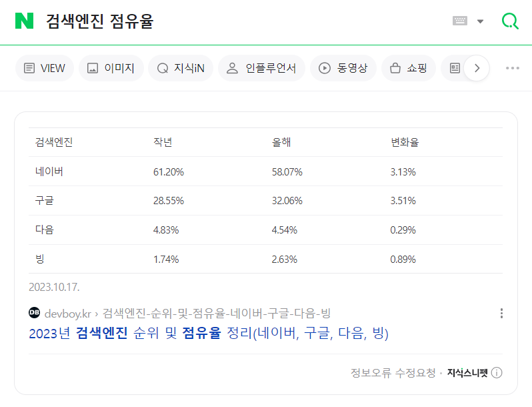This screenshot has width=532, height=407.
Task: Click the green Naver N logo
Action: (x=25, y=21)
